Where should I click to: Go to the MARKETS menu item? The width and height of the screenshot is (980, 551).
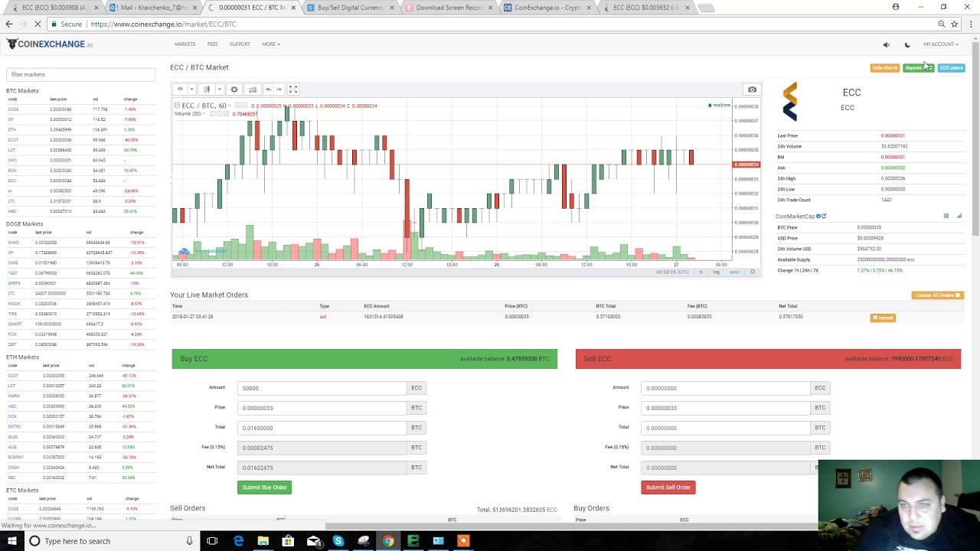(185, 44)
